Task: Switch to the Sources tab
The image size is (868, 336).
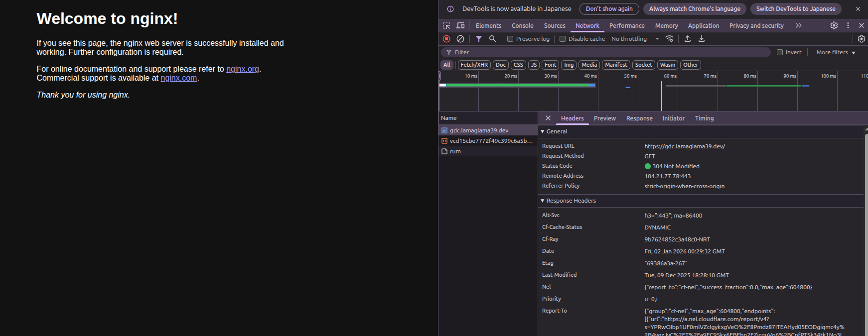Action: click(x=555, y=25)
